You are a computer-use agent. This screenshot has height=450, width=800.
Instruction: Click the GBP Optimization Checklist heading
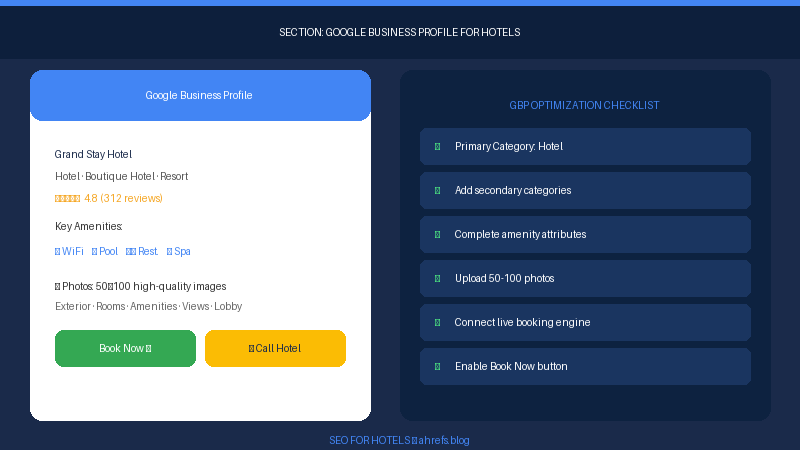click(584, 106)
